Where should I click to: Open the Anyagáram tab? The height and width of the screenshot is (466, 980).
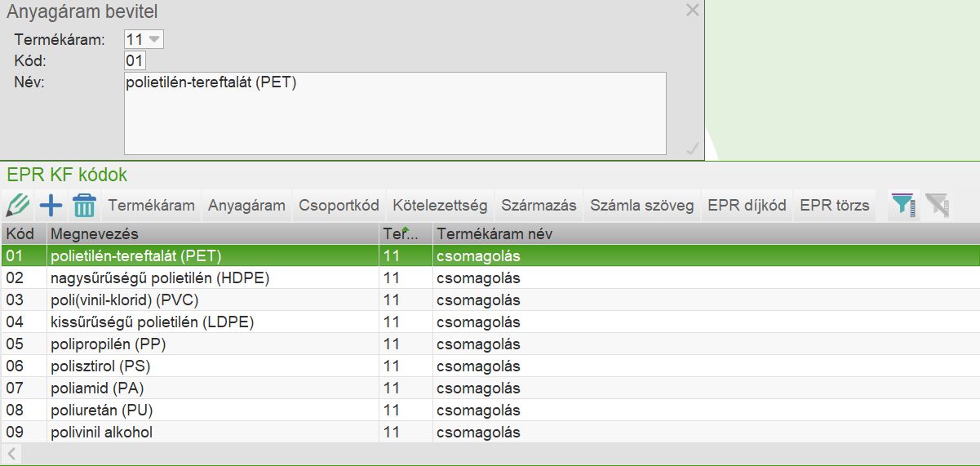(x=246, y=205)
